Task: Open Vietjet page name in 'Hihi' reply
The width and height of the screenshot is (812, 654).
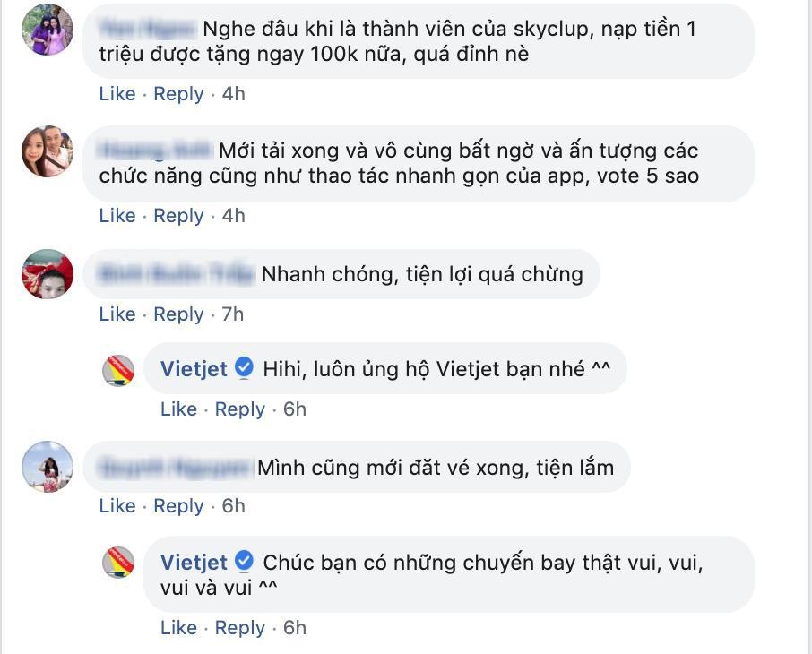Action: 194,369
